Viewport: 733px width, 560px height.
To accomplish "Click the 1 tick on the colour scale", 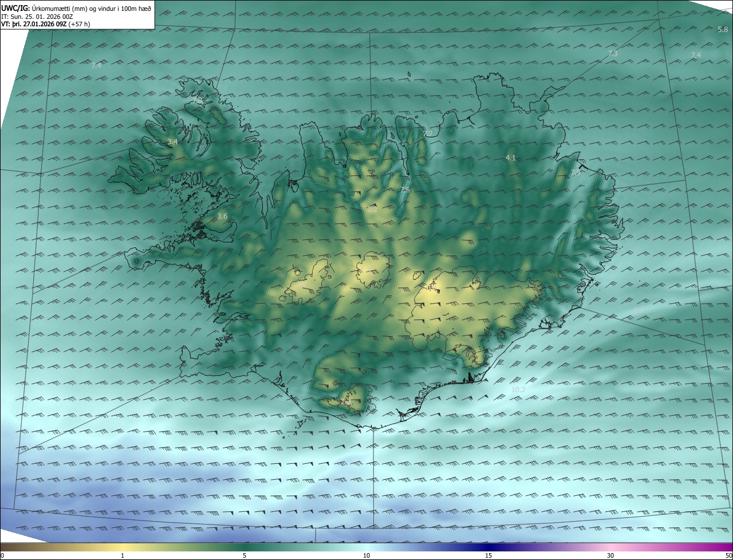I will [123, 556].
